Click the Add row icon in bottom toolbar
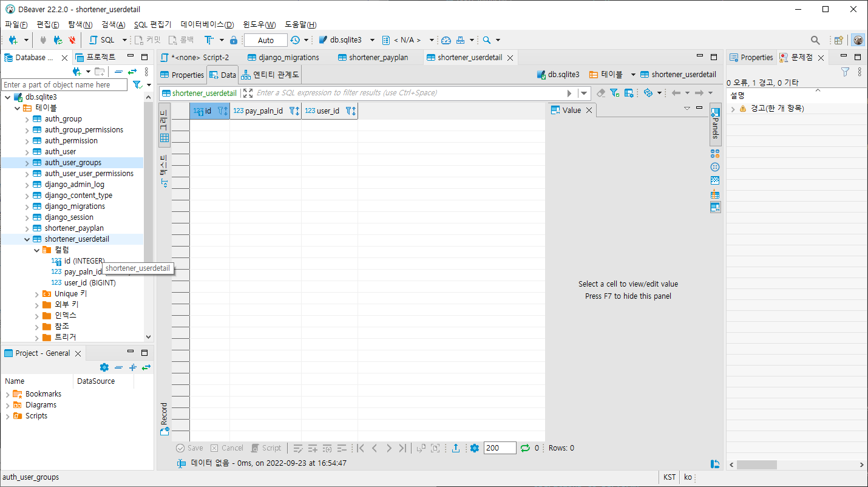 coord(313,448)
